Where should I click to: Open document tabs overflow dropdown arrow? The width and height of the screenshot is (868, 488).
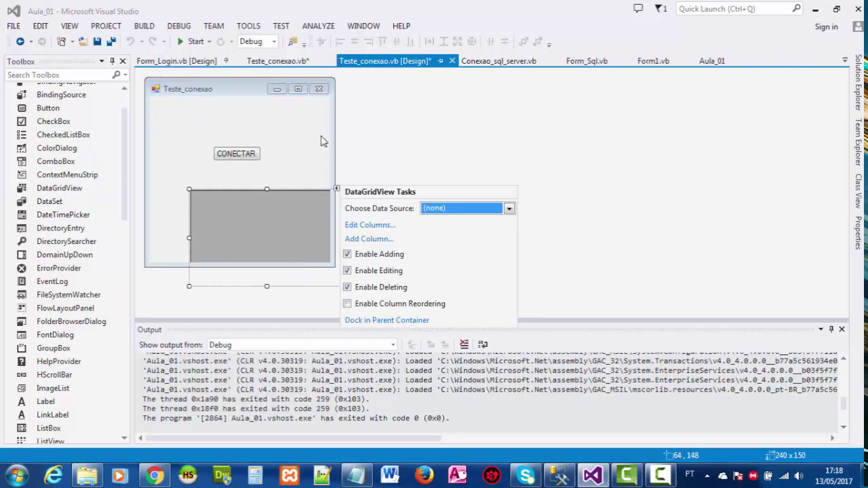point(845,60)
